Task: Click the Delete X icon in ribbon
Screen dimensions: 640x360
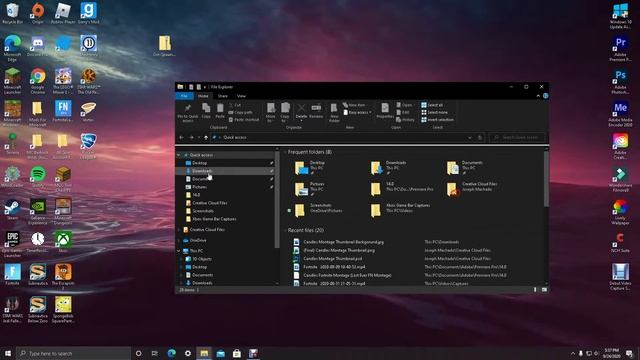Action: [x=301, y=108]
